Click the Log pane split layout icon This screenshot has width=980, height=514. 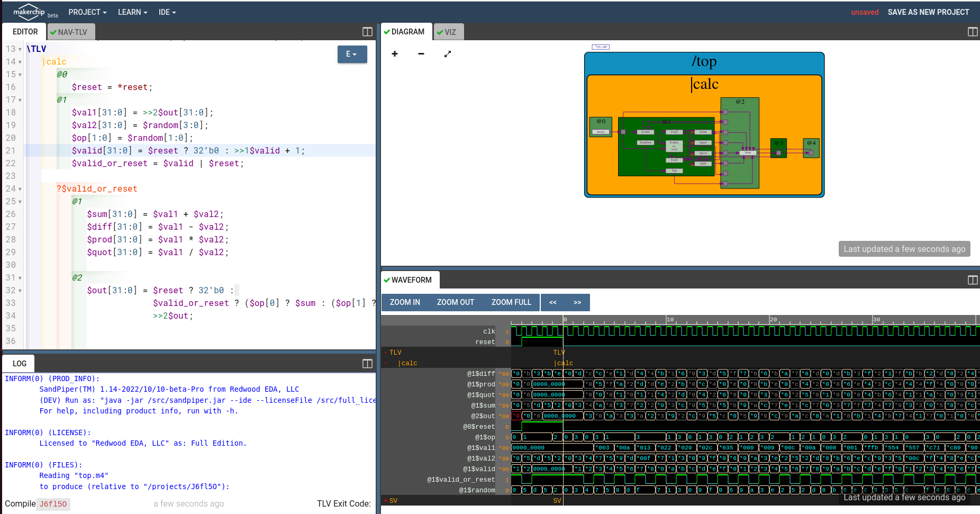(367, 364)
